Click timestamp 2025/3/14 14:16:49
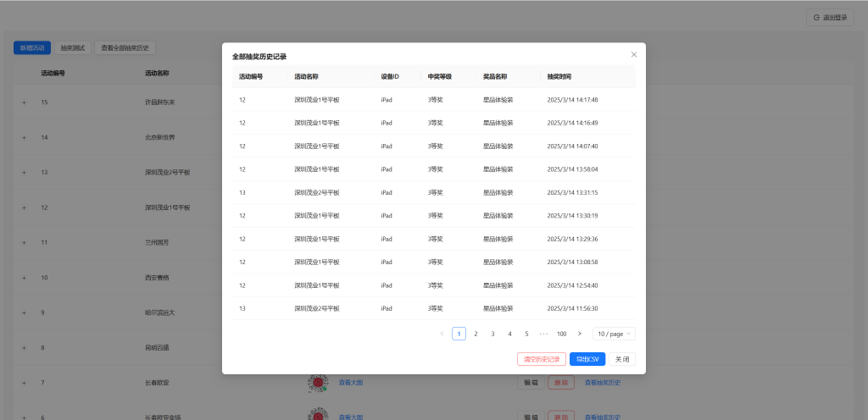868x420 pixels. pos(572,124)
